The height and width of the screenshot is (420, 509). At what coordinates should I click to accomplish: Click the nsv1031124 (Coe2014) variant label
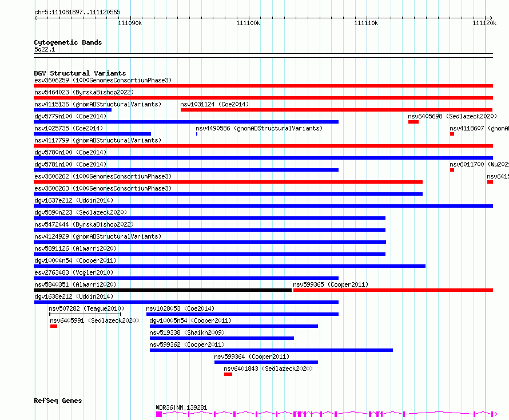[214, 104]
